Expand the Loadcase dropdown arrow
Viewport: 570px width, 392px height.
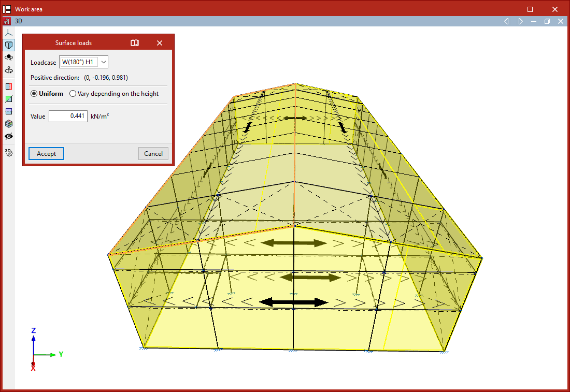tap(104, 62)
